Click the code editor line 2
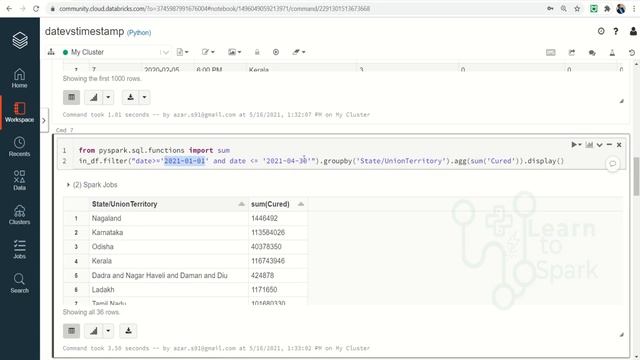The image size is (640, 360). coord(321,161)
